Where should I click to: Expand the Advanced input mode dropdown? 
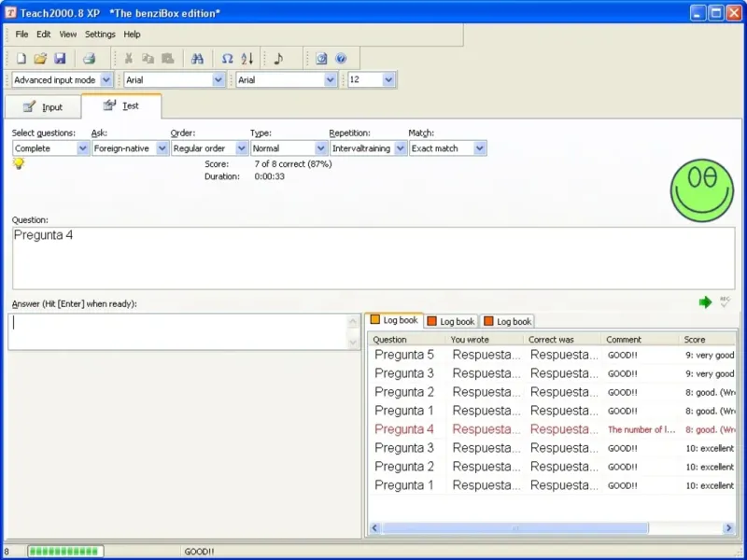coord(106,80)
